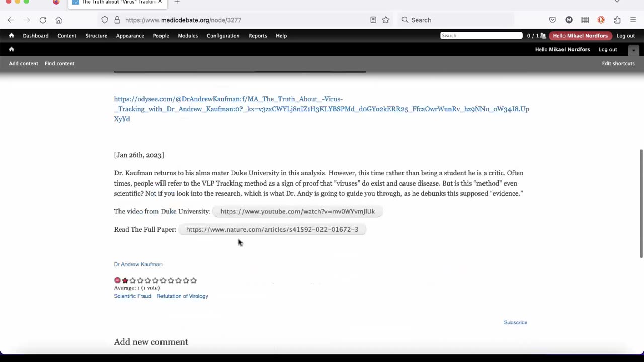
Task: Open the library bookshelf icon
Action: pos(585,20)
